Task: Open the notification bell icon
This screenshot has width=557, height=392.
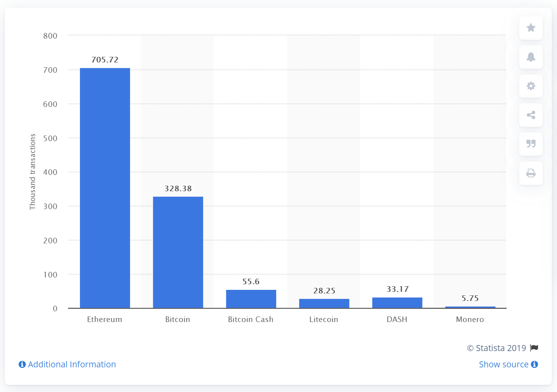Action: tap(531, 57)
